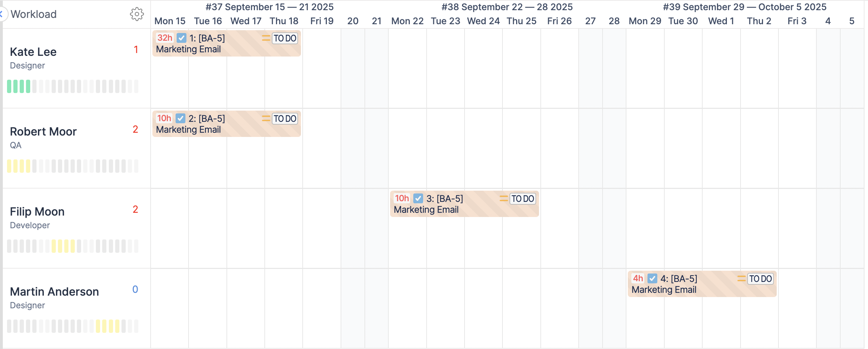This screenshot has width=868, height=349.
Task: Open TO DO status on Kate Lee's task
Action: tap(285, 38)
